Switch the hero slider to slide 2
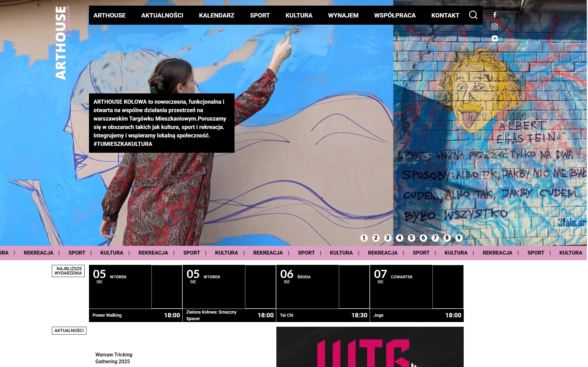588x367 pixels. pyautogui.click(x=376, y=238)
